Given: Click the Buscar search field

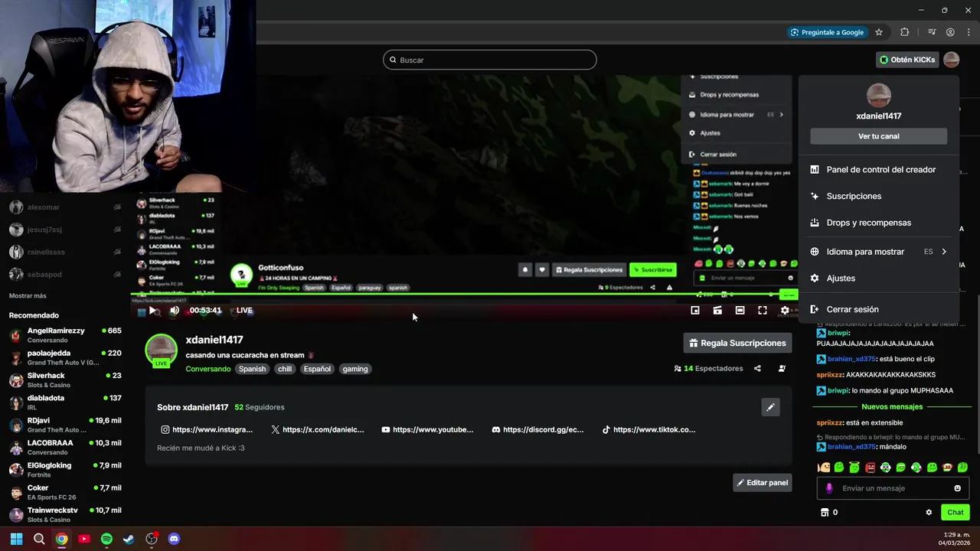Looking at the screenshot, I should pyautogui.click(x=490, y=60).
